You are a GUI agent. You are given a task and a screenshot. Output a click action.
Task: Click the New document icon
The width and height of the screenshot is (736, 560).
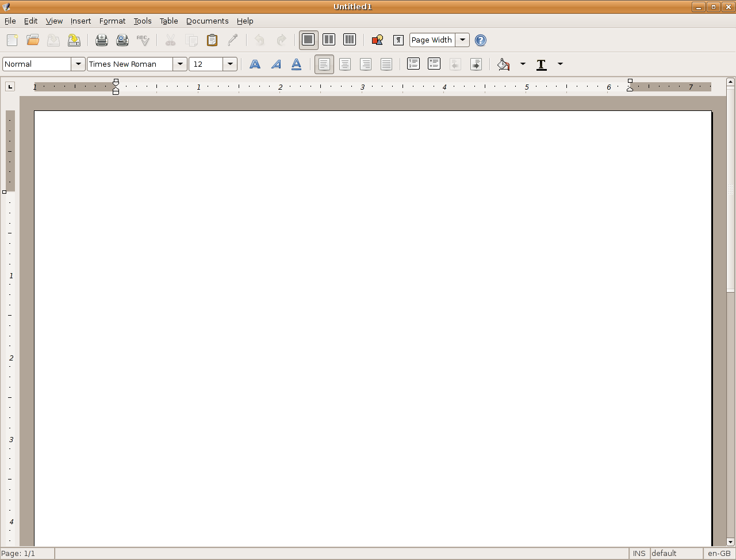(12, 40)
